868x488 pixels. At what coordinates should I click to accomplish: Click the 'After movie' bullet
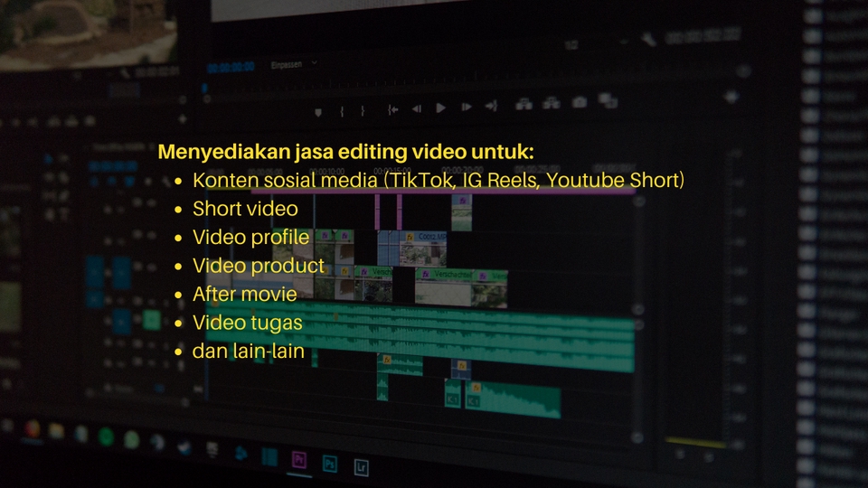pyautogui.click(x=245, y=295)
